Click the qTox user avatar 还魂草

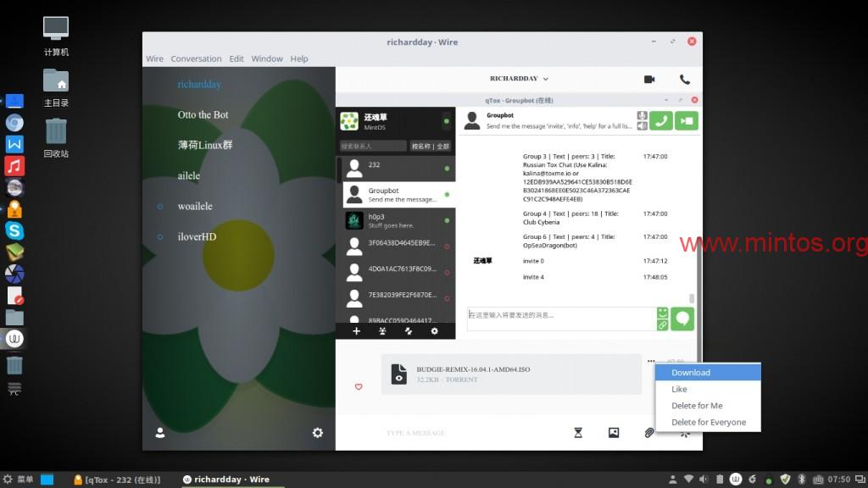pos(349,121)
